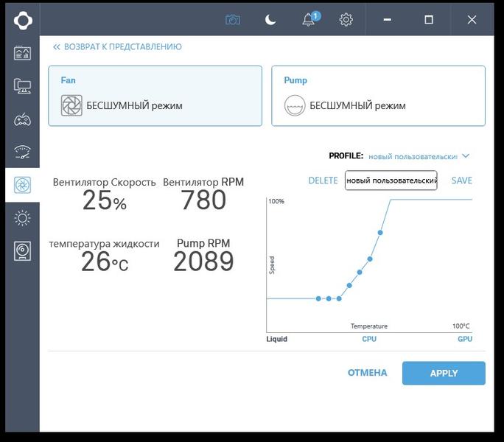Select the CPU temperature source

pos(369,339)
